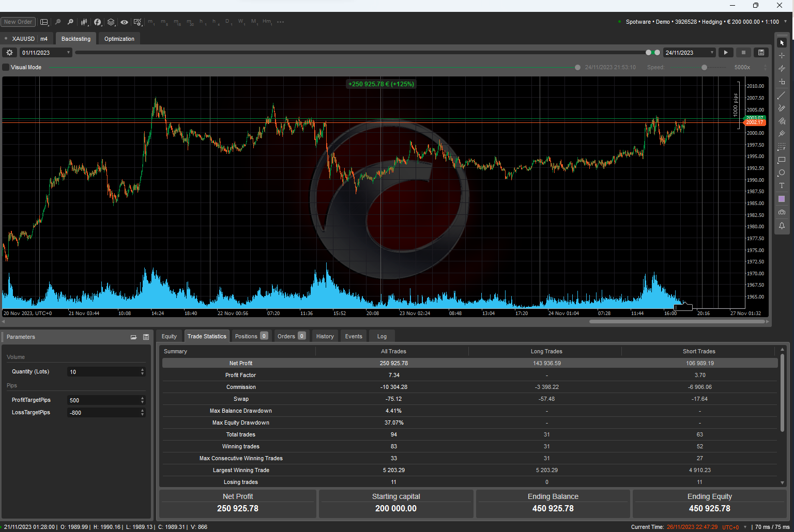Switch to the Optimization tab
The width and height of the screenshot is (794, 532).
(x=119, y=39)
